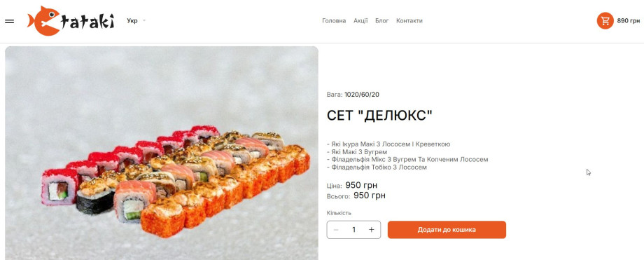This screenshot has width=644, height=260.
Task: Click the Вага 1020/60/20 weight text
Action: point(353,95)
